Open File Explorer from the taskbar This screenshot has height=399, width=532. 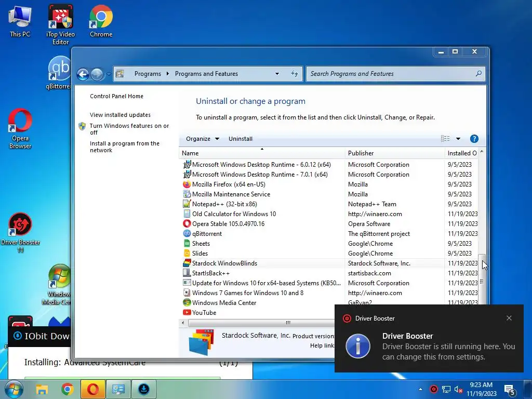(42, 390)
